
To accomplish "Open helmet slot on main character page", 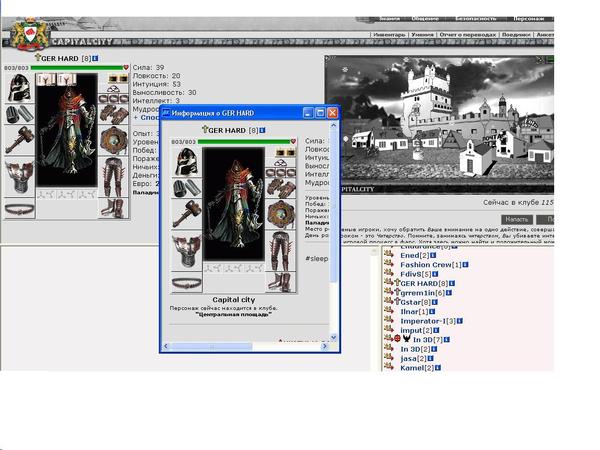I will tap(19, 88).
